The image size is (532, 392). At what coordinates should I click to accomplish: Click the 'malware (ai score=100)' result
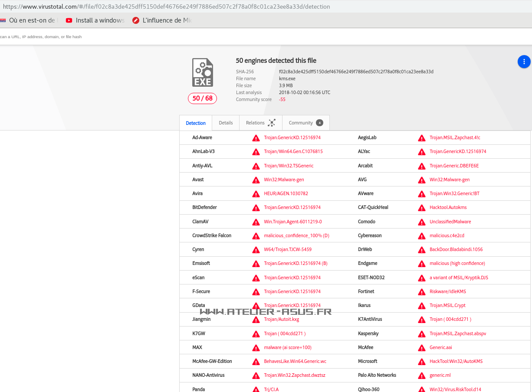tap(288, 347)
